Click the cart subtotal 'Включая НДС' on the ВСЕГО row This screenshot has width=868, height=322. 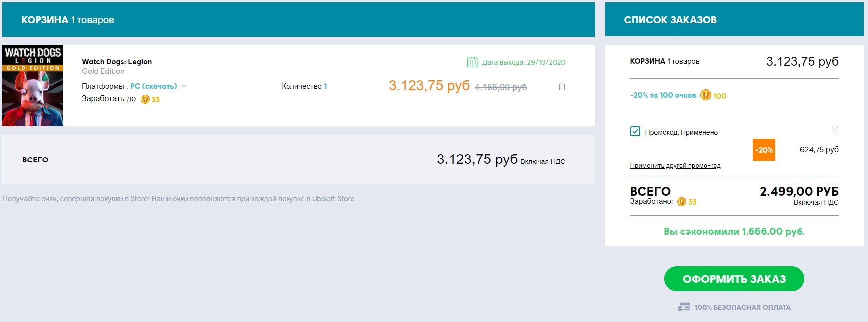click(543, 161)
